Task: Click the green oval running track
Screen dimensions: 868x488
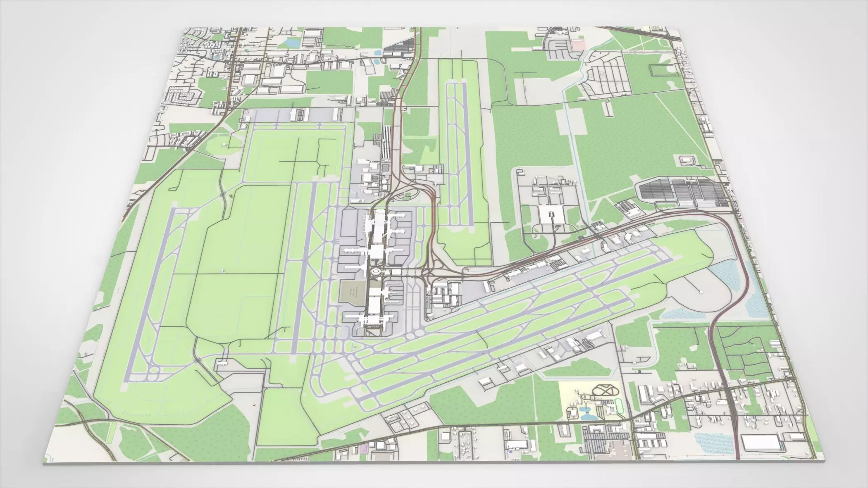Action: tap(619, 406)
